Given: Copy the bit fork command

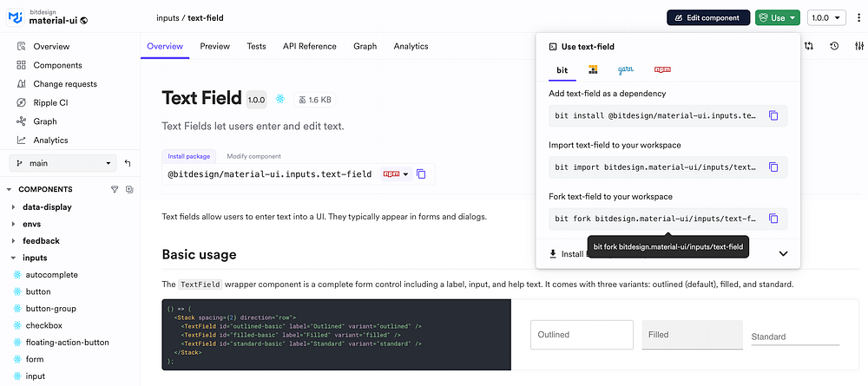Looking at the screenshot, I should tap(773, 219).
